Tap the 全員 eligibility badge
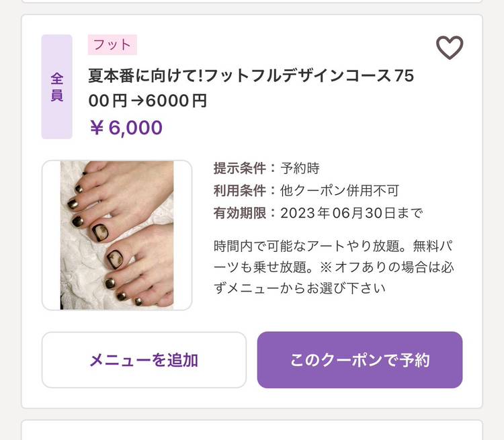 tap(56, 87)
